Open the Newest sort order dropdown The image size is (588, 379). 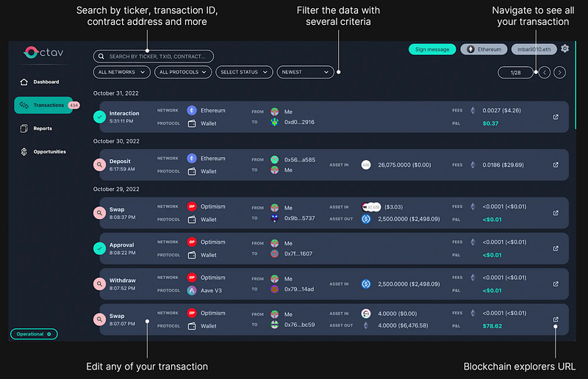pos(306,72)
